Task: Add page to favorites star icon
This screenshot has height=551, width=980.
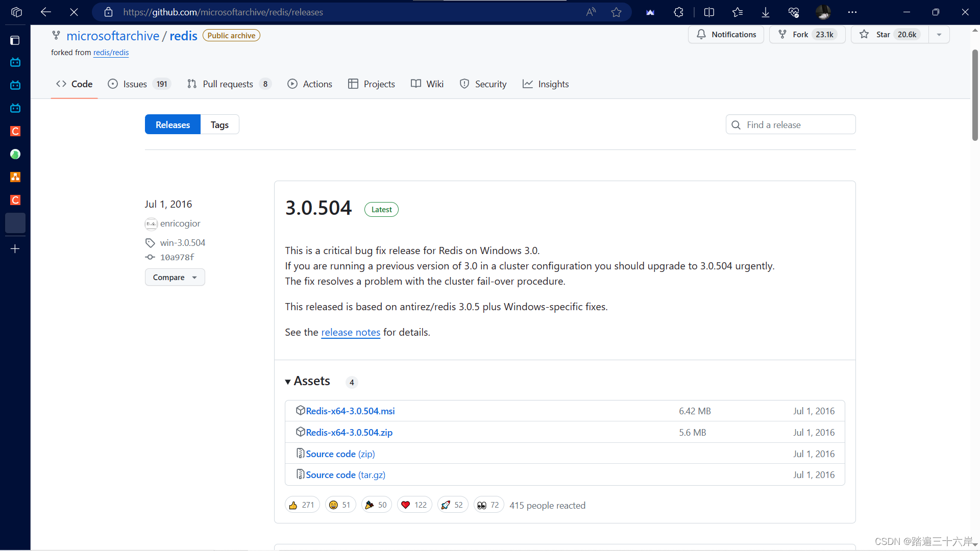Action: click(617, 12)
